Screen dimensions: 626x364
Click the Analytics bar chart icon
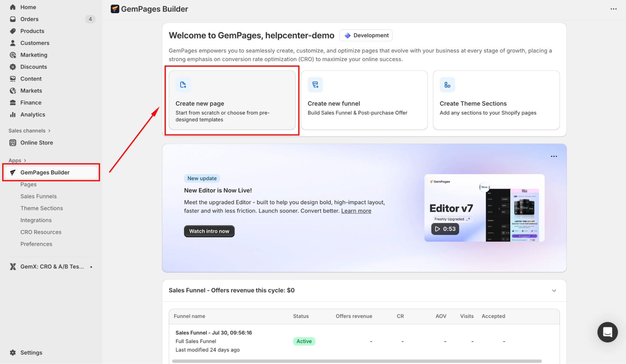[x=13, y=115]
